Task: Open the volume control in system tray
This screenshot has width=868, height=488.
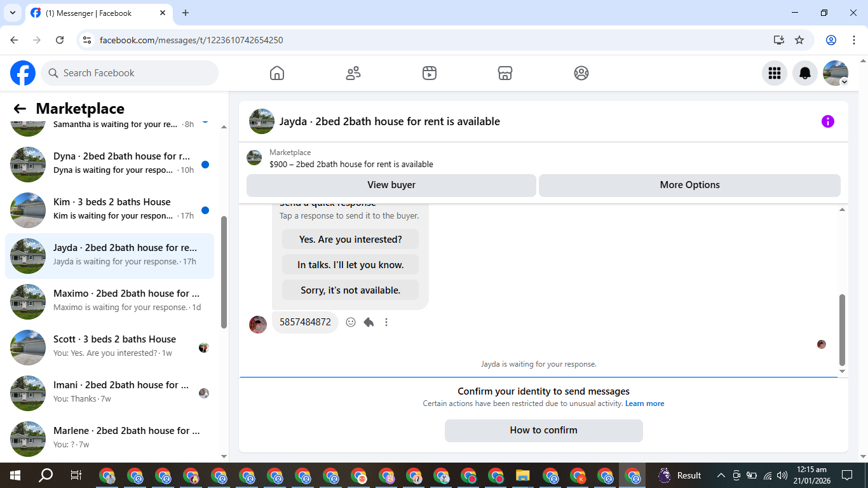Action: 782,475
